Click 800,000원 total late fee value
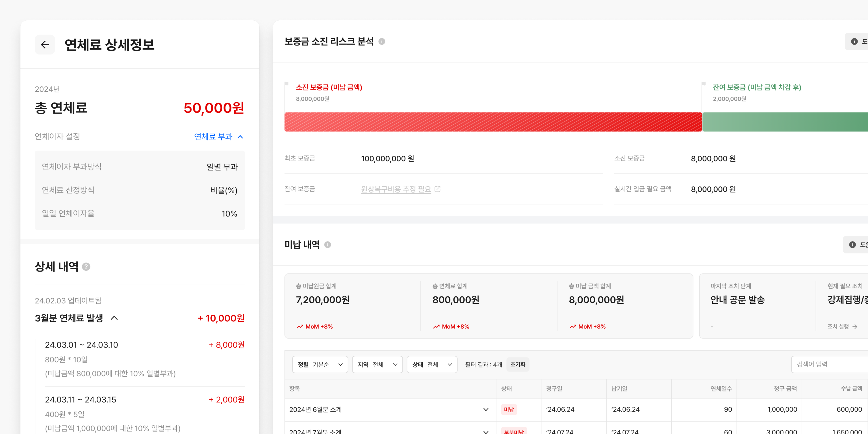The image size is (868, 434). [455, 300]
